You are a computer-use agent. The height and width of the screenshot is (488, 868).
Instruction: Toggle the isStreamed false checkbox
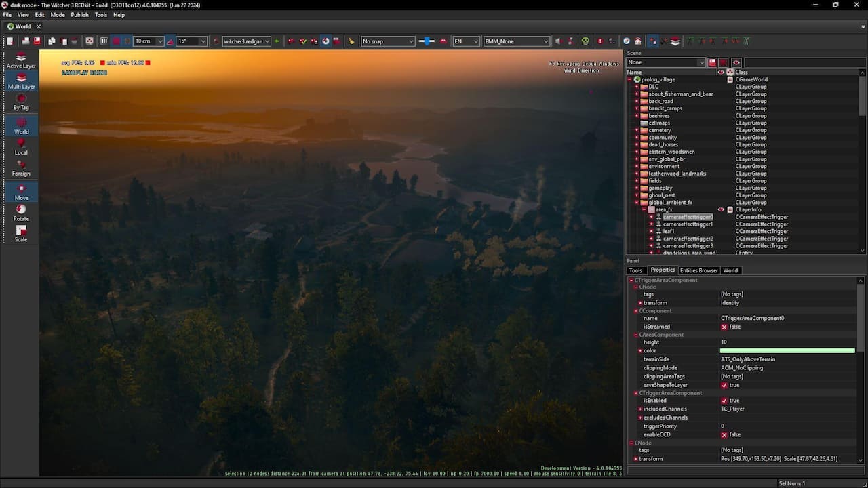(x=724, y=327)
